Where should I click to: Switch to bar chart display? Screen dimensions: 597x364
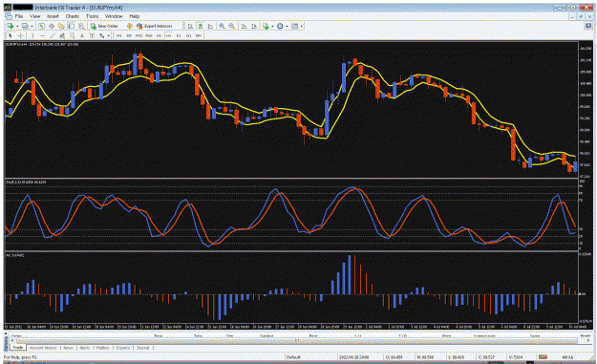[x=190, y=26]
